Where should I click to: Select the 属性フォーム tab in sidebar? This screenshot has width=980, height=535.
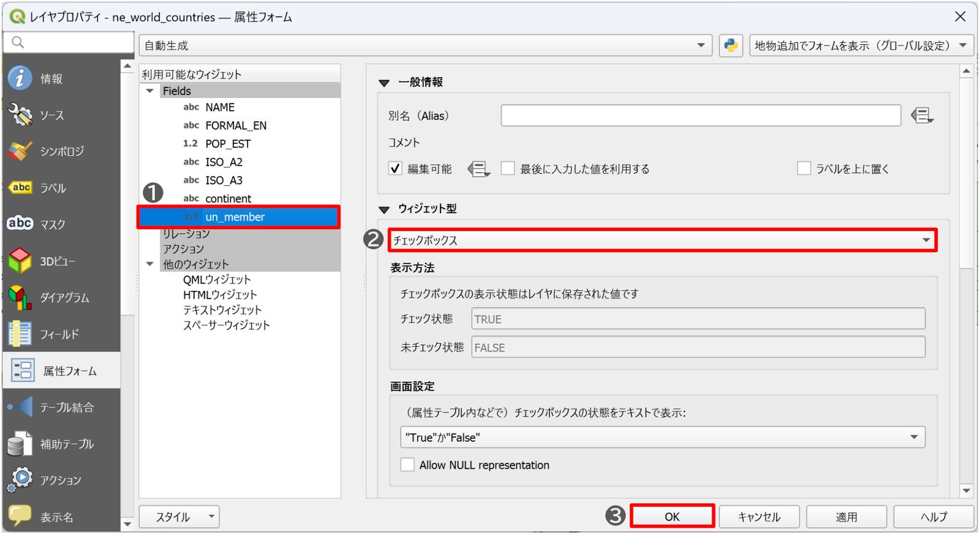[x=61, y=371]
